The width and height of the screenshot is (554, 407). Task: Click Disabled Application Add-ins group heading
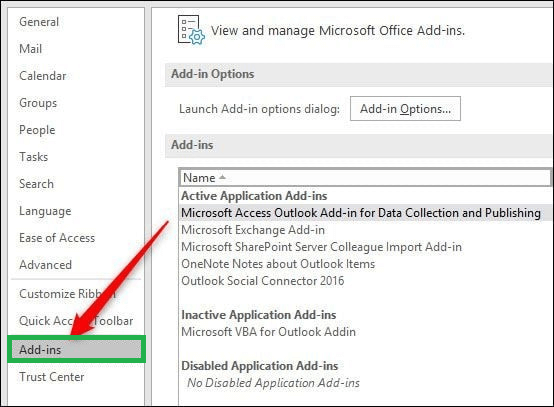(x=260, y=366)
